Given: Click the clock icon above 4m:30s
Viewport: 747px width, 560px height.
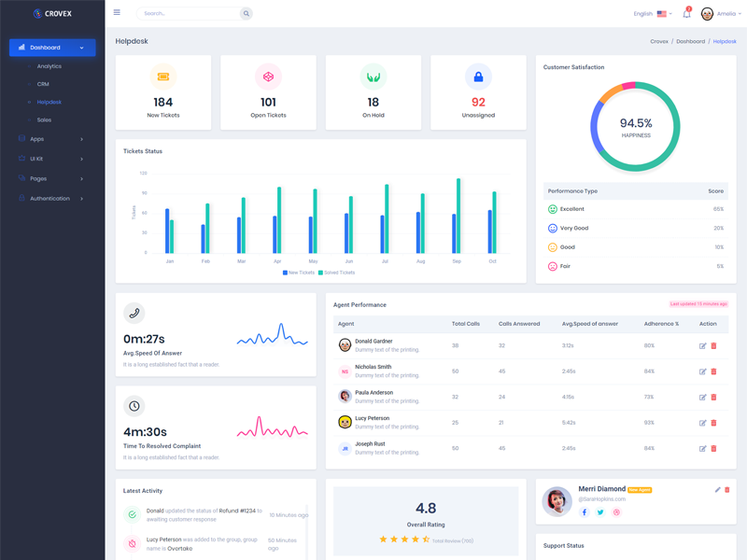Looking at the screenshot, I should [134, 406].
